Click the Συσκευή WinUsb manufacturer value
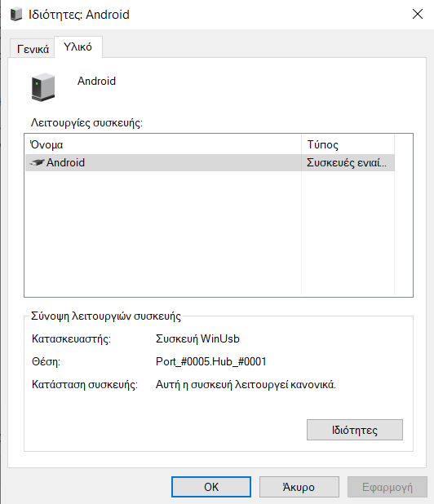 [197, 338]
